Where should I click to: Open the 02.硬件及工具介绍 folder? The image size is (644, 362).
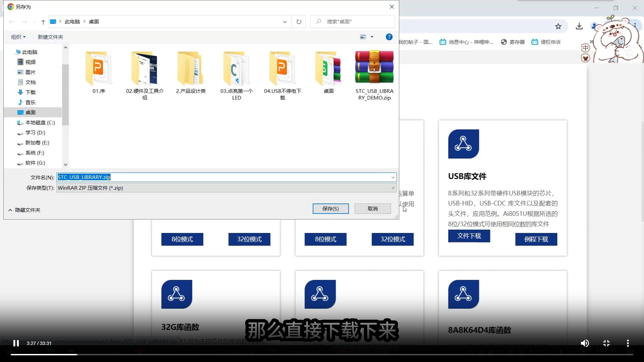click(x=145, y=75)
